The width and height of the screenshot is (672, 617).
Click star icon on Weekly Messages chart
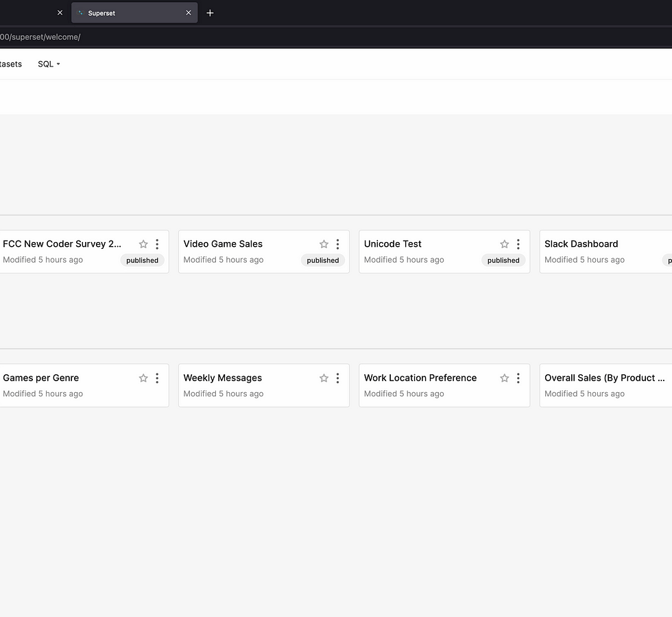pyautogui.click(x=324, y=378)
